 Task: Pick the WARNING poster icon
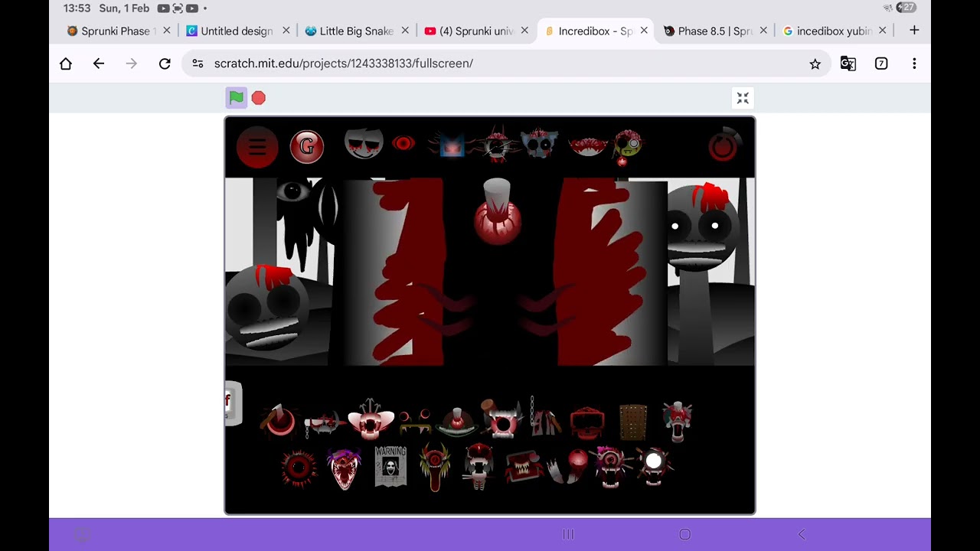[390, 466]
